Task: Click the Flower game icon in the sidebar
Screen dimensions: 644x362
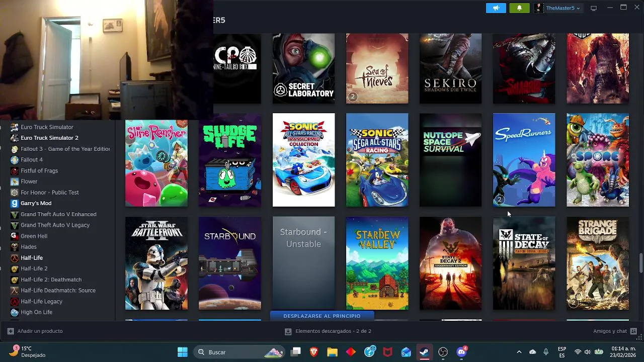Action: click(15, 182)
